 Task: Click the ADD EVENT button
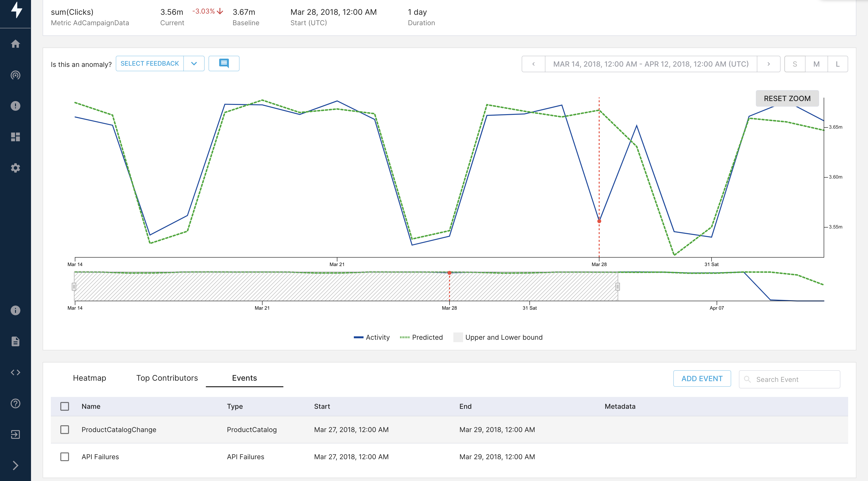tap(702, 378)
